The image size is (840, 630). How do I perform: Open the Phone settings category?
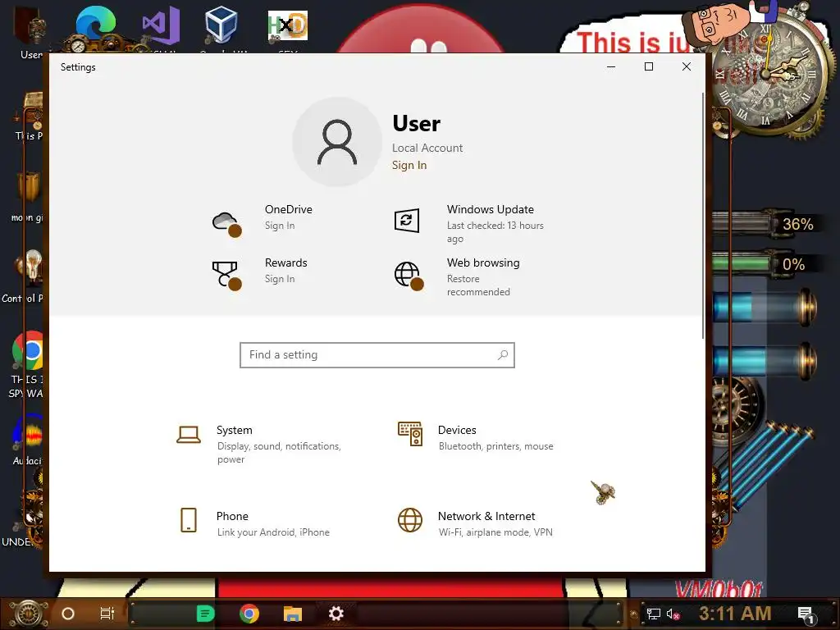coord(254,523)
